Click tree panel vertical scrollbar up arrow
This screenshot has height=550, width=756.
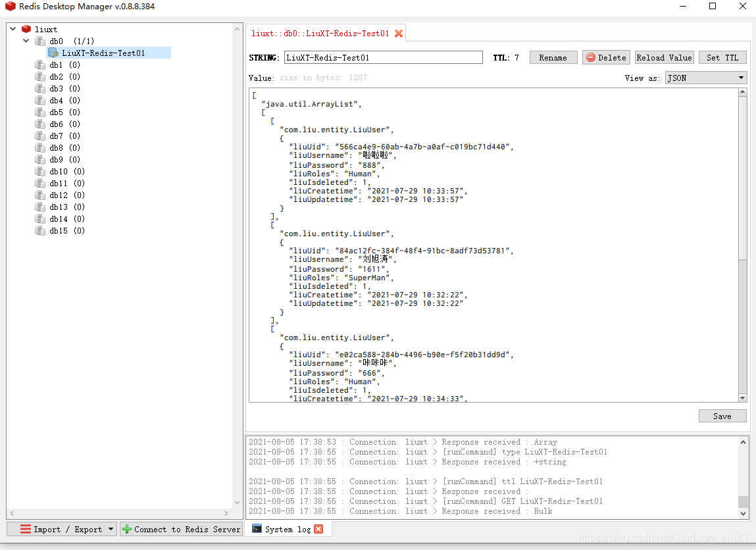(237, 29)
